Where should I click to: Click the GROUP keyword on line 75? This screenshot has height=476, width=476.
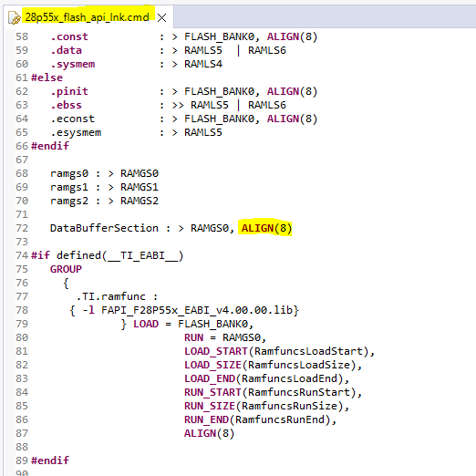click(x=66, y=269)
